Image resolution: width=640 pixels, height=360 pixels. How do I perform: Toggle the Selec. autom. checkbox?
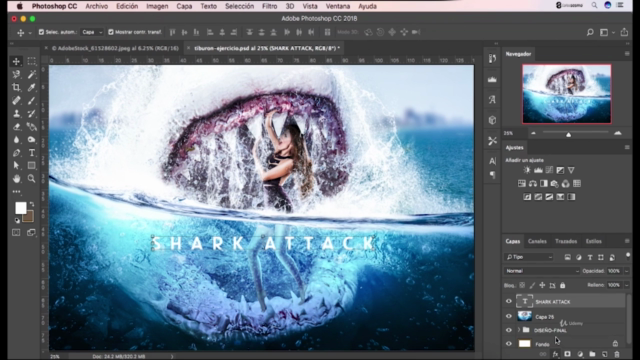(x=41, y=32)
